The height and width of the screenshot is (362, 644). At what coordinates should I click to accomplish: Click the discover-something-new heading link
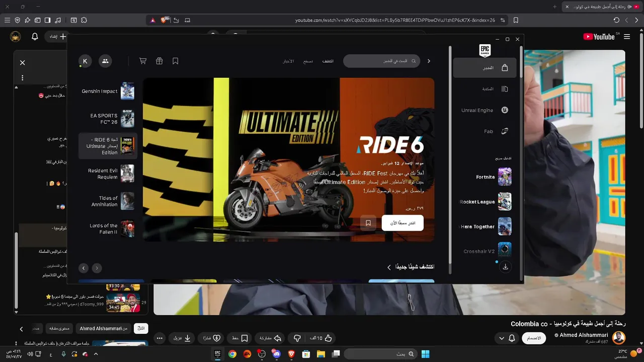pyautogui.click(x=410, y=267)
